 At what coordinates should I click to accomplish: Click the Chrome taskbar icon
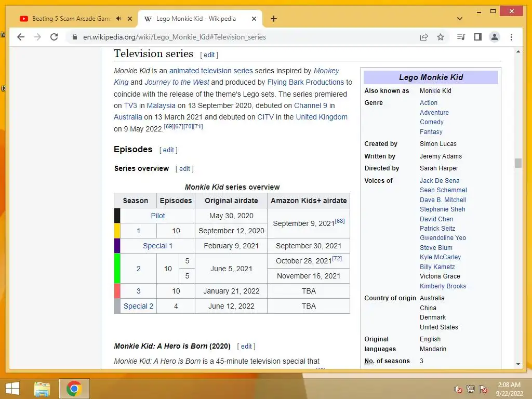tap(74, 389)
